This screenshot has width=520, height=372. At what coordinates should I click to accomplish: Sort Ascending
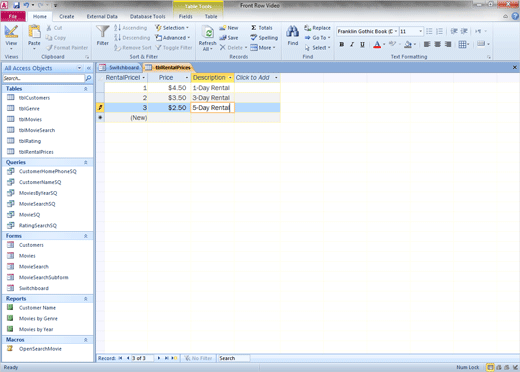[x=130, y=28]
